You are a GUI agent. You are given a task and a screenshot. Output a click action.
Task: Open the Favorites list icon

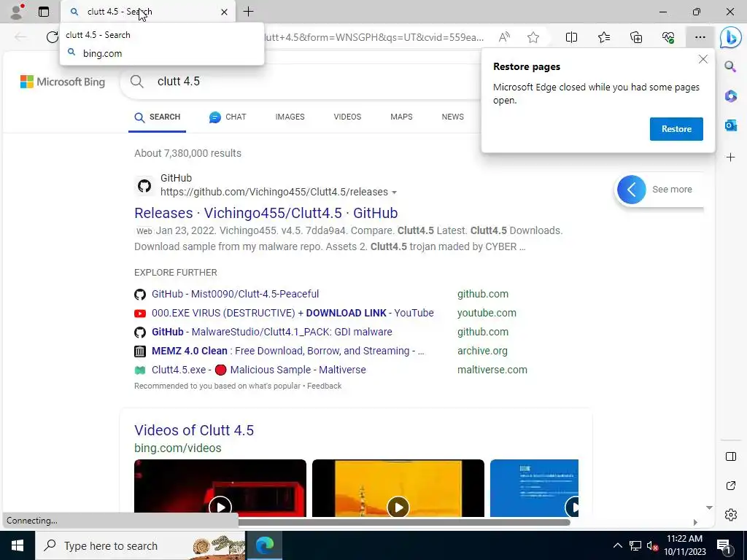pos(603,37)
